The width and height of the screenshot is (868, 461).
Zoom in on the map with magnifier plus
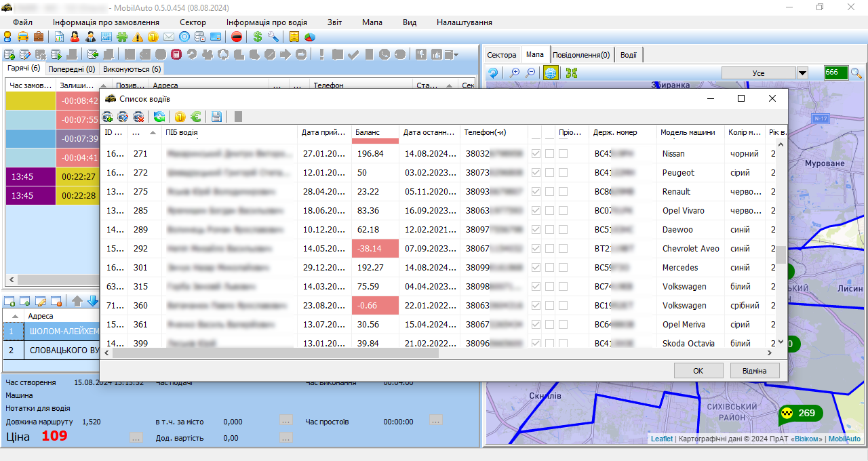tap(515, 73)
